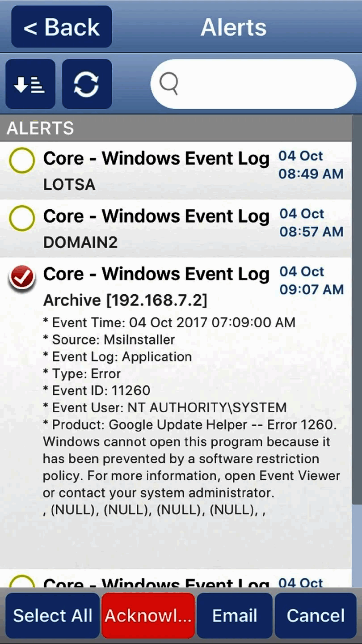Tap the 08:57 AM alert timestamp
The image size is (362, 644).
[x=311, y=231]
